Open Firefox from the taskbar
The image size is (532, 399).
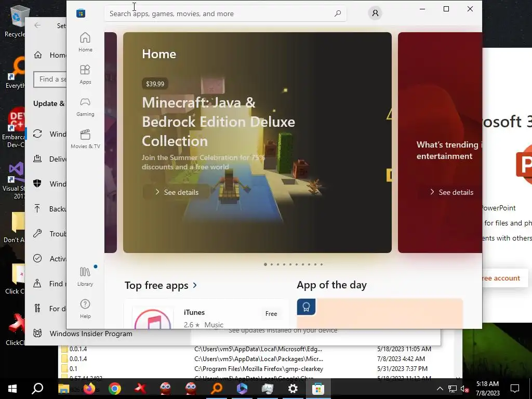[89, 389]
